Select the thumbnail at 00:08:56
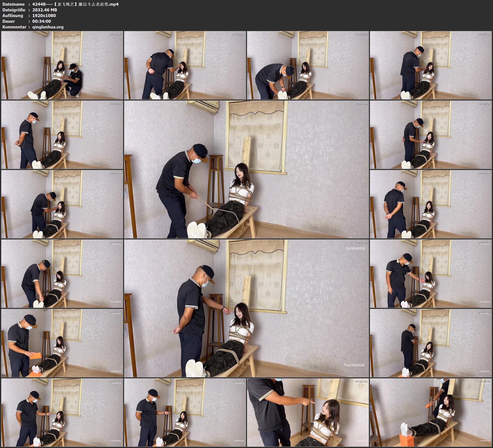 [62, 135]
